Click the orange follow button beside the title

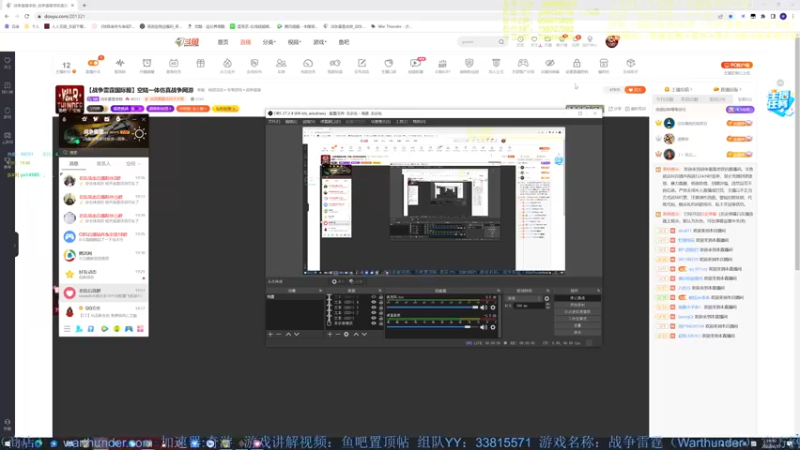click(635, 90)
